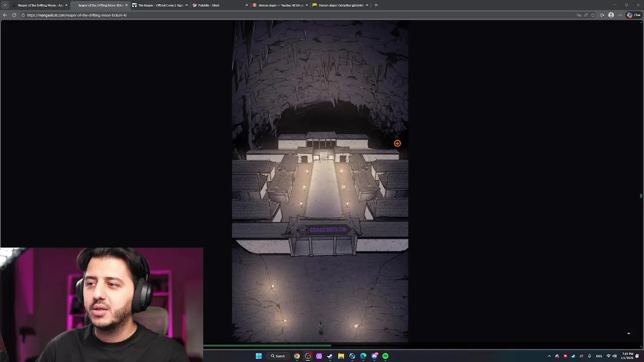
Task: Switch to The Reaper Official Comic tab
Action: 160,5
